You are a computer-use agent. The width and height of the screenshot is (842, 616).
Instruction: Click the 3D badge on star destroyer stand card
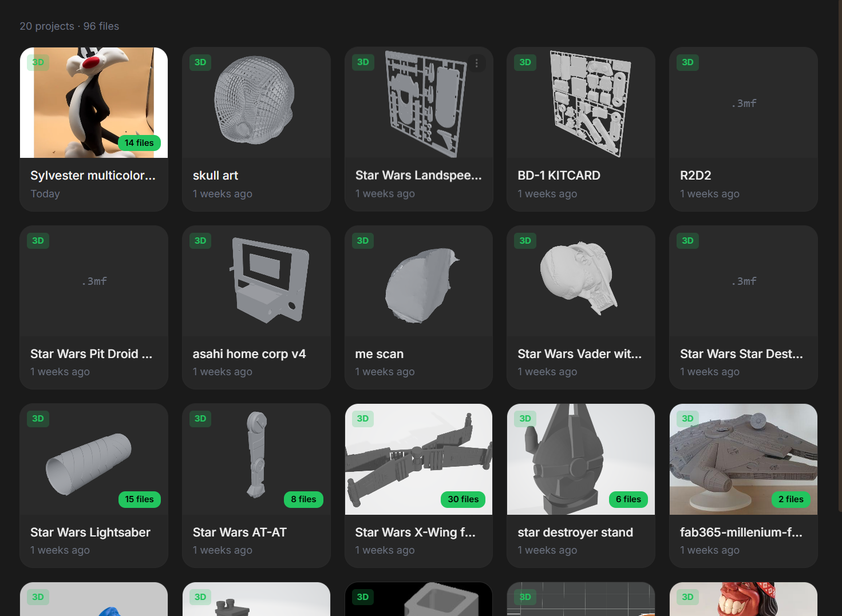coord(525,419)
